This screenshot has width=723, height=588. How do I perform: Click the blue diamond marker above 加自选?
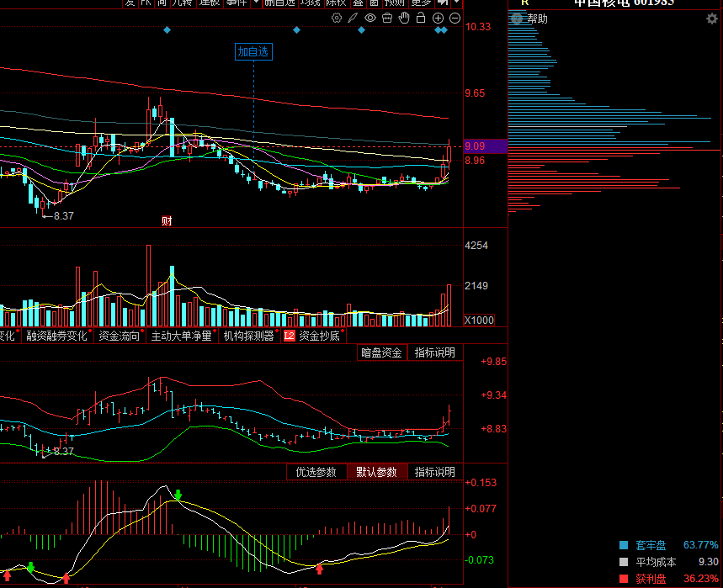(296, 30)
